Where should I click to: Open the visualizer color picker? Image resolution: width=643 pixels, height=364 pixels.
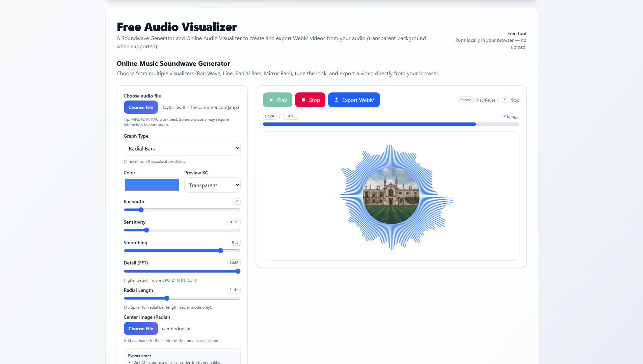coord(152,185)
